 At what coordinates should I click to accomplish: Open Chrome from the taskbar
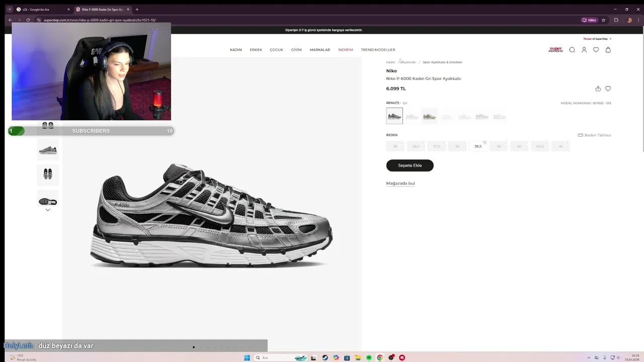380,358
